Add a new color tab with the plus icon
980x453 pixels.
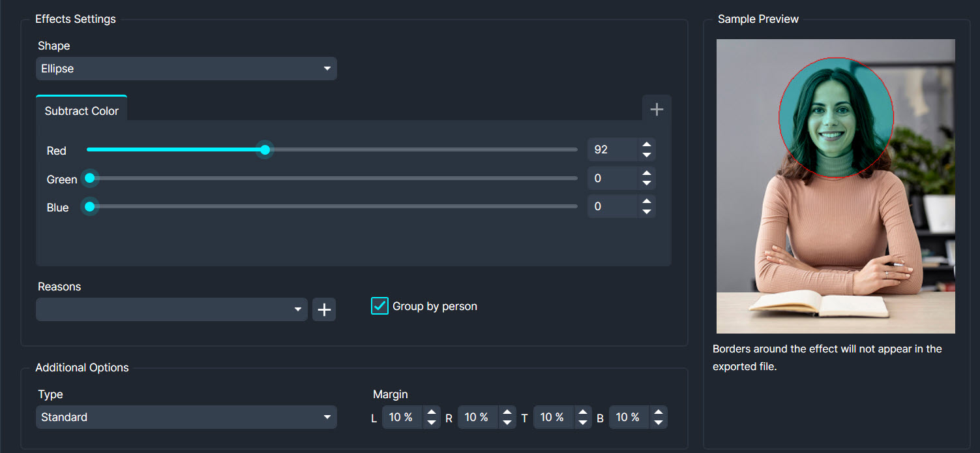(656, 108)
